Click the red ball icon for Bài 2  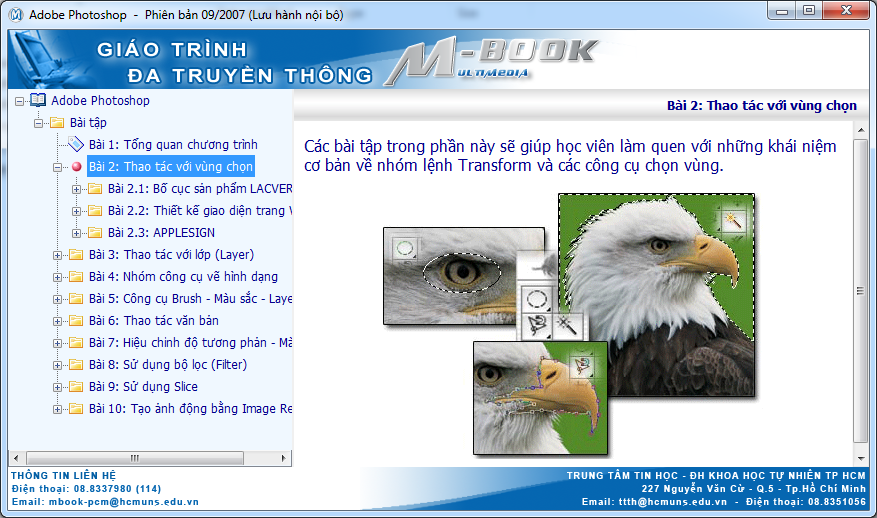(x=77, y=167)
